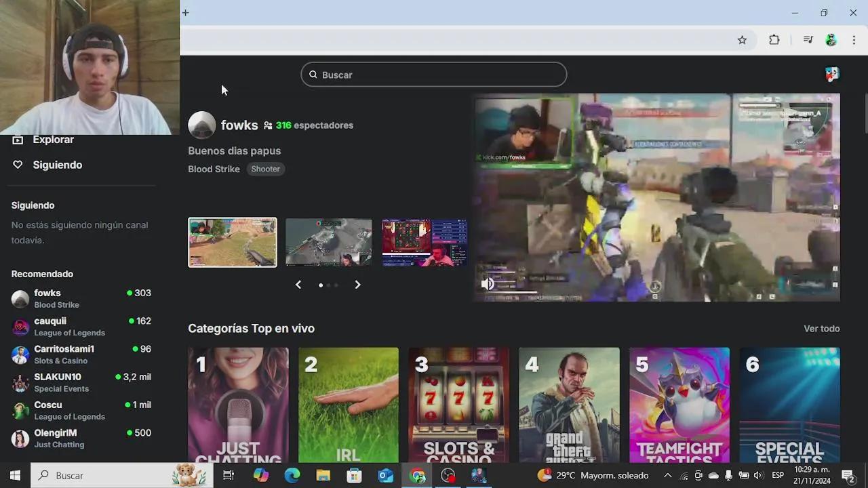
Task: Open the media control icon in toolbar
Action: click(808, 40)
